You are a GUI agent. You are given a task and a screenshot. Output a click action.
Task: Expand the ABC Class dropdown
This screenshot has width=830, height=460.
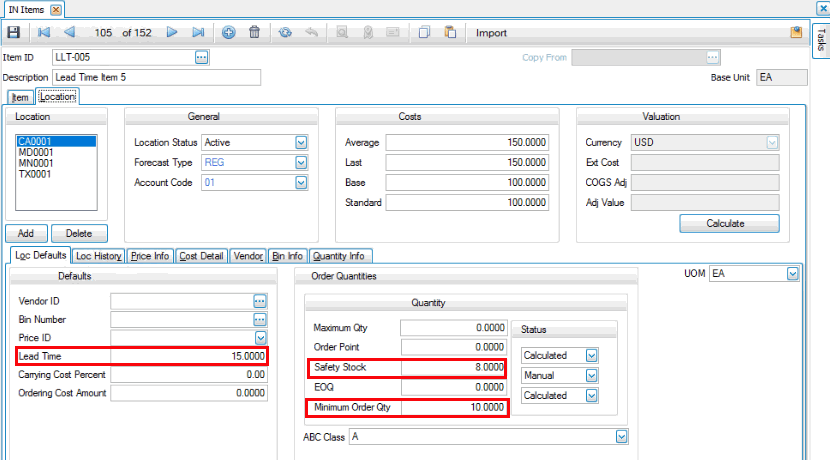(622, 437)
